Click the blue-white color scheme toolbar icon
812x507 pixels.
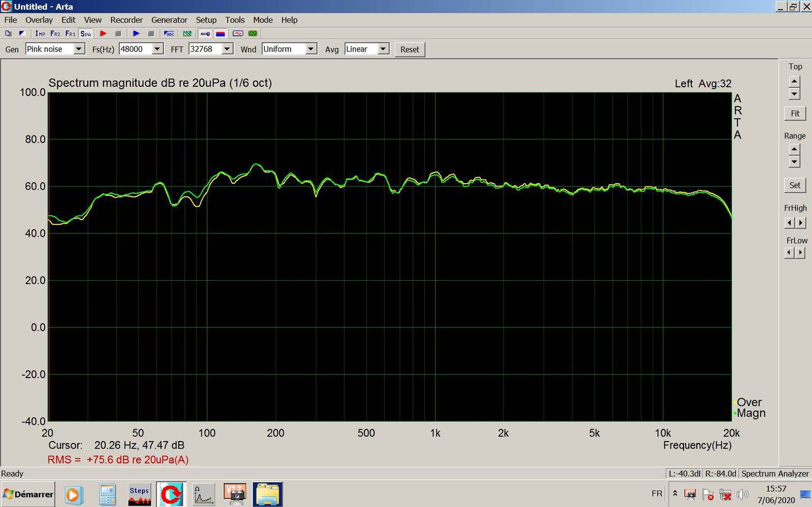22,33
